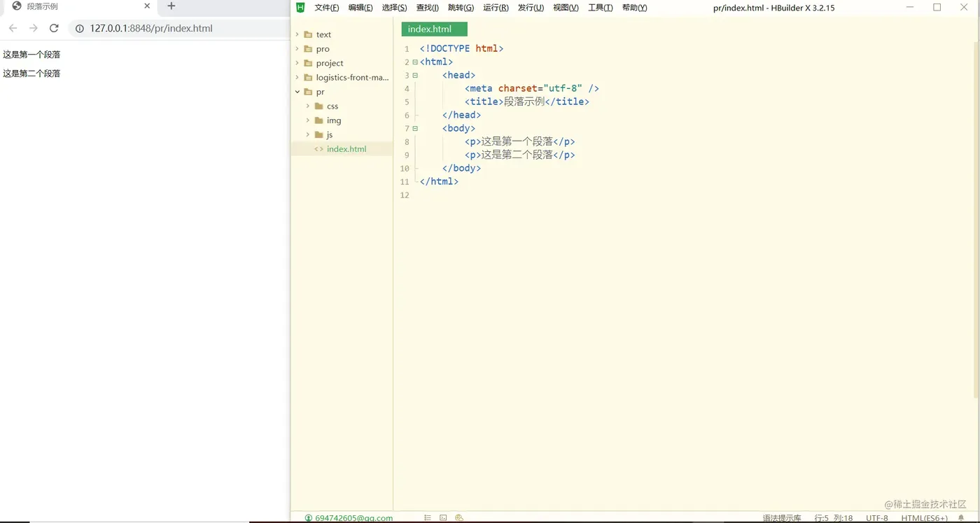Fold the head block on line 3
The width and height of the screenshot is (980, 523).
click(x=415, y=75)
